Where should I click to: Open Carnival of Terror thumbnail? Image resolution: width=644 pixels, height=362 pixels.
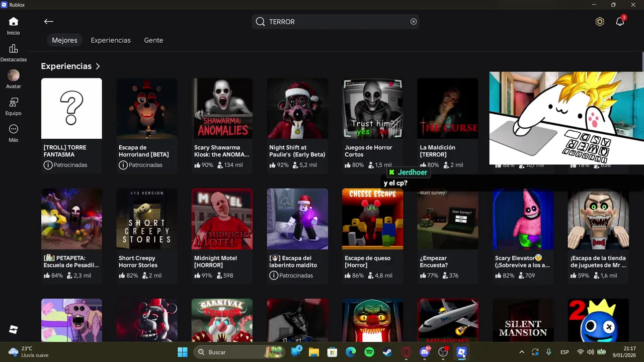(x=222, y=320)
